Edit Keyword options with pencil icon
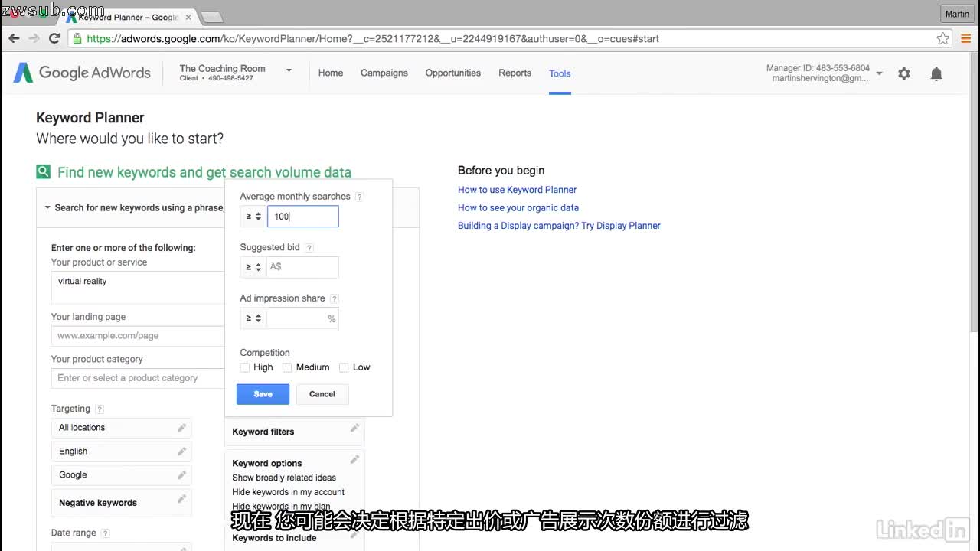The height and width of the screenshot is (551, 980). pyautogui.click(x=354, y=459)
